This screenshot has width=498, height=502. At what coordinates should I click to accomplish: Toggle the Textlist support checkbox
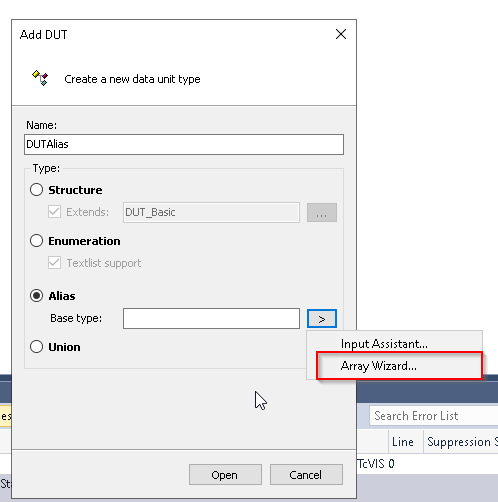(54, 263)
